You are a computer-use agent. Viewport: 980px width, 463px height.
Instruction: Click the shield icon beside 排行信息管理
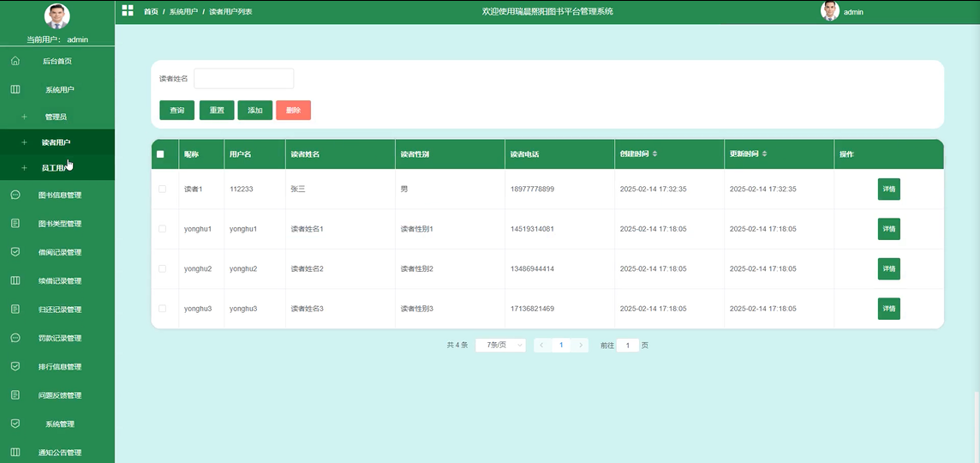pos(15,367)
